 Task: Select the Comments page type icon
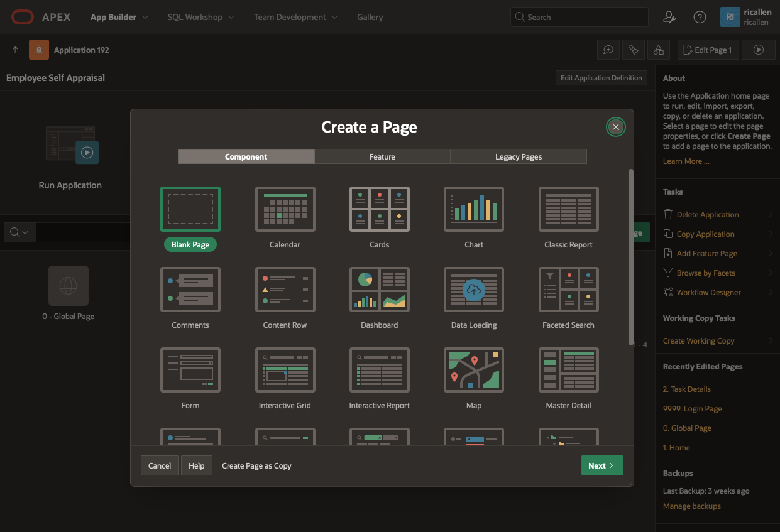[190, 290]
